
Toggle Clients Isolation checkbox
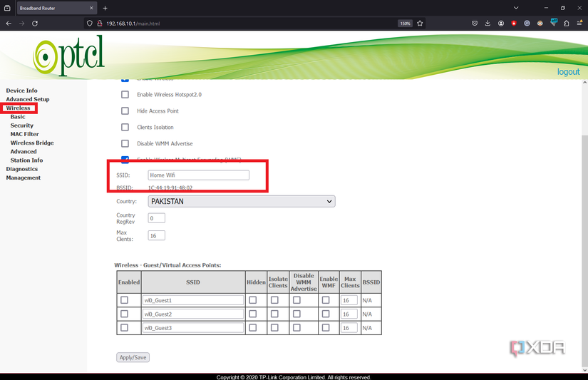pos(125,127)
